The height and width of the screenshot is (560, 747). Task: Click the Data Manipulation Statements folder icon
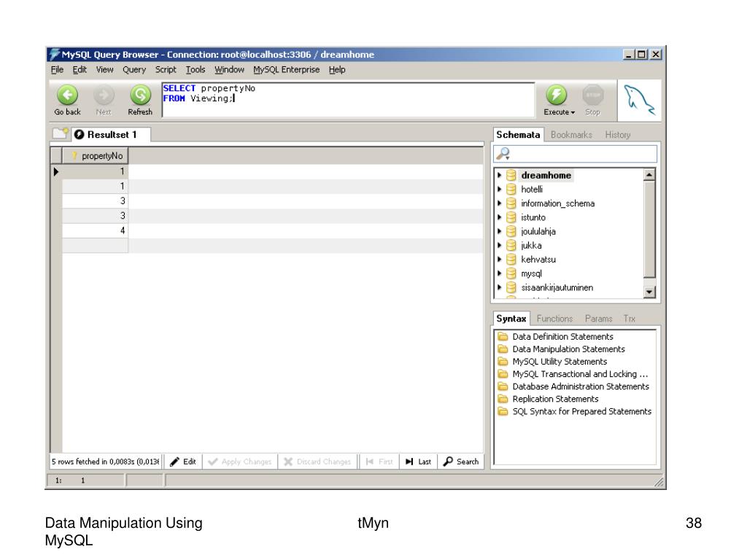point(503,349)
